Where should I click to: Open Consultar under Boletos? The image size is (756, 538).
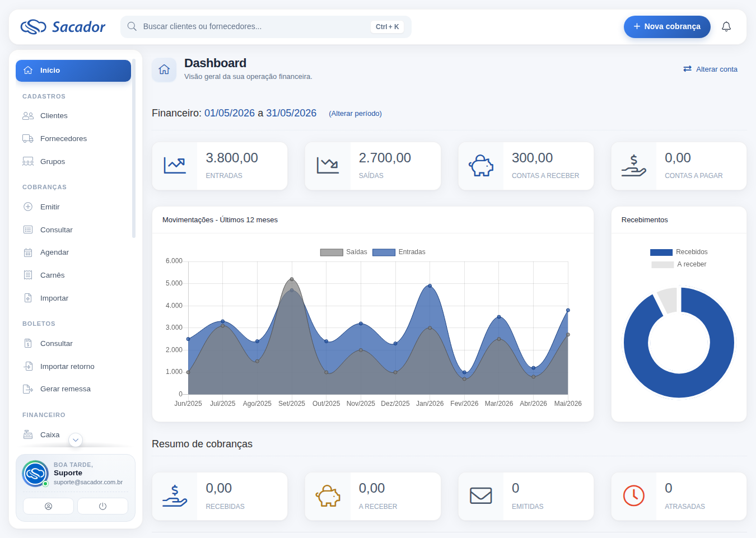[73, 343]
